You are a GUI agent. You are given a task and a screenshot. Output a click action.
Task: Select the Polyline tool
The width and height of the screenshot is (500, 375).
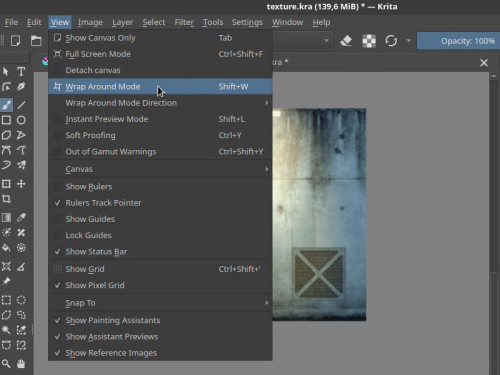coord(21,135)
